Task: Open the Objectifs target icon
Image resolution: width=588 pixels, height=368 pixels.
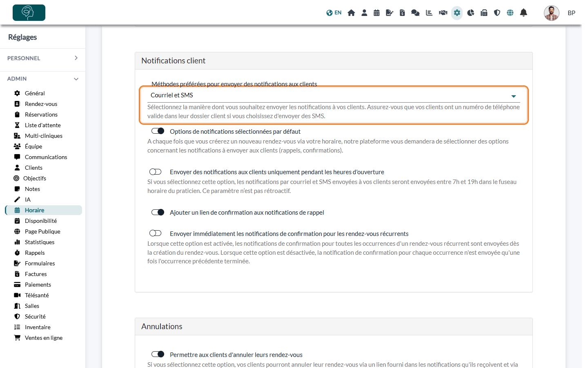Action: (x=16, y=178)
